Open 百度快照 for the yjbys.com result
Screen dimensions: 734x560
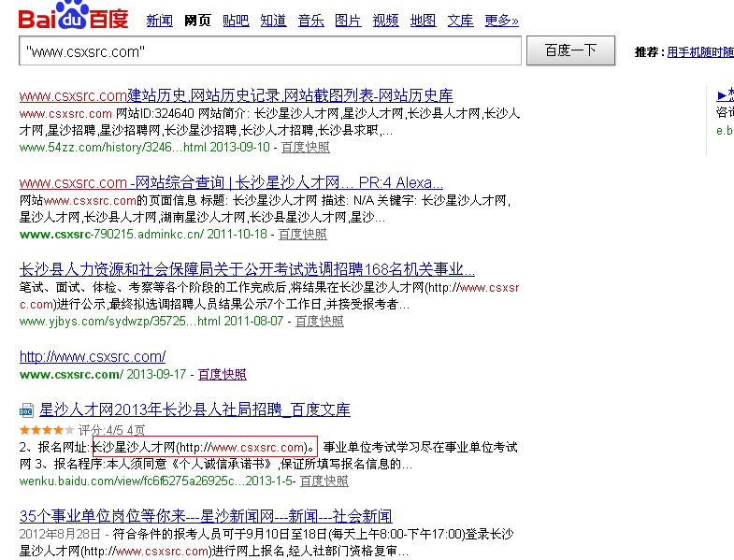click(x=319, y=322)
